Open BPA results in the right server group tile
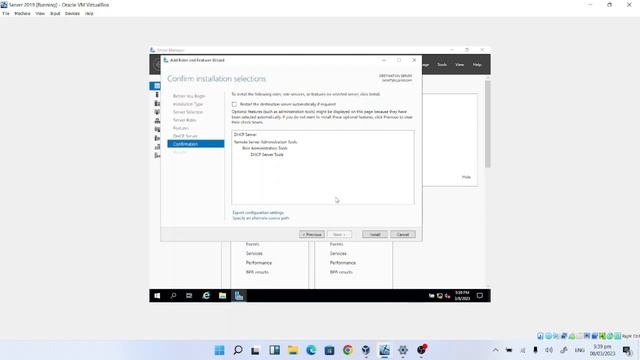Screen dimensions: 640x360 click(x=341, y=272)
